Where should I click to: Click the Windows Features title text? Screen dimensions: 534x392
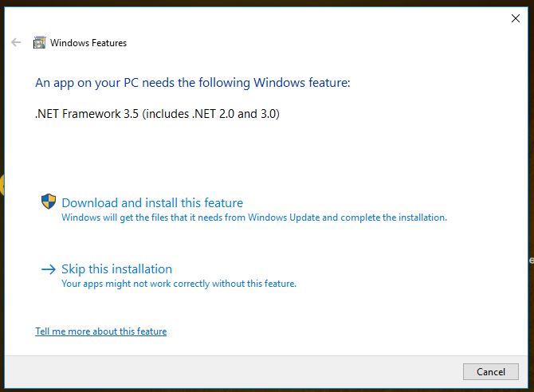pyautogui.click(x=88, y=43)
